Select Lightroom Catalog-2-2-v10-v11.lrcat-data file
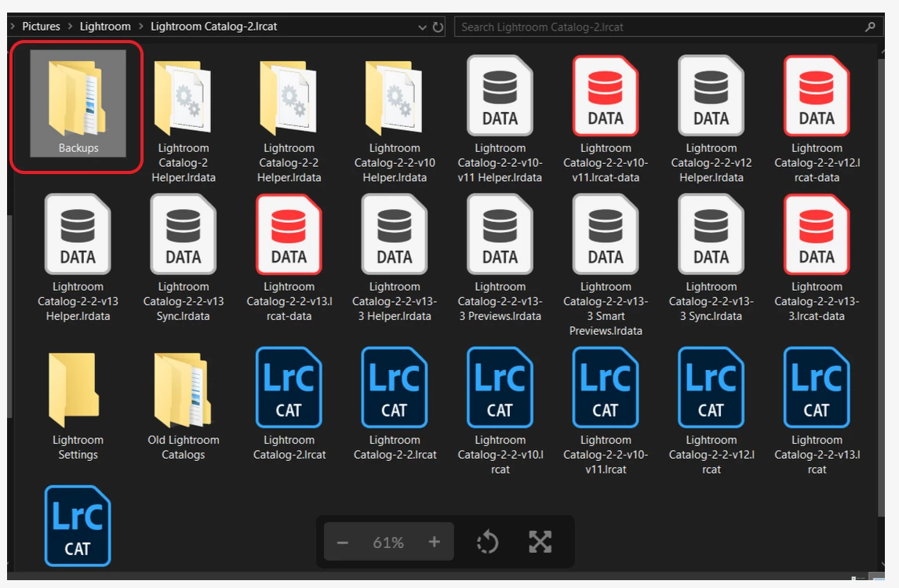Viewport: 899px width, 588px height. click(x=606, y=120)
